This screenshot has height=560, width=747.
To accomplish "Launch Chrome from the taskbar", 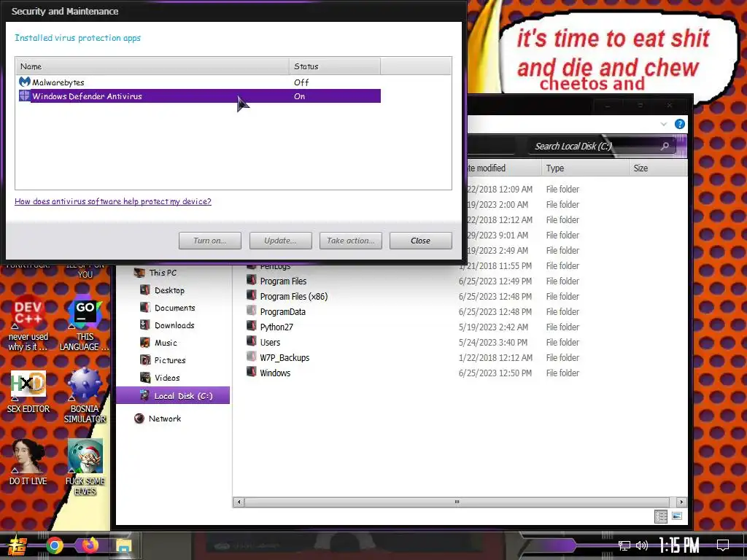I will (x=55, y=545).
